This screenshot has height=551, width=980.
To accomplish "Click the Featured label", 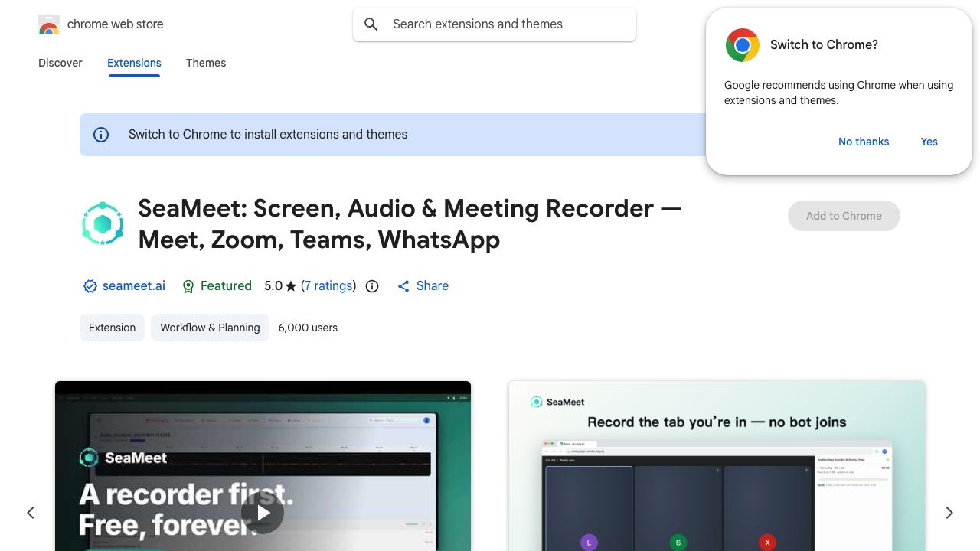I will click(226, 285).
